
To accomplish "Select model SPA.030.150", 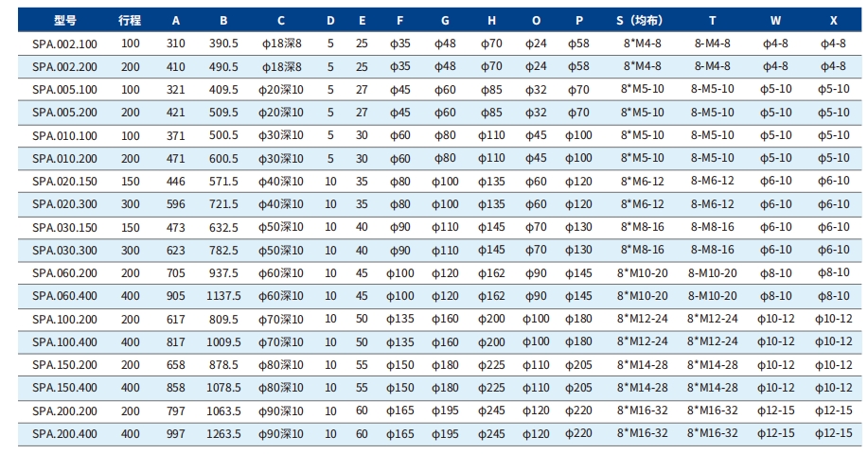I will [64, 227].
